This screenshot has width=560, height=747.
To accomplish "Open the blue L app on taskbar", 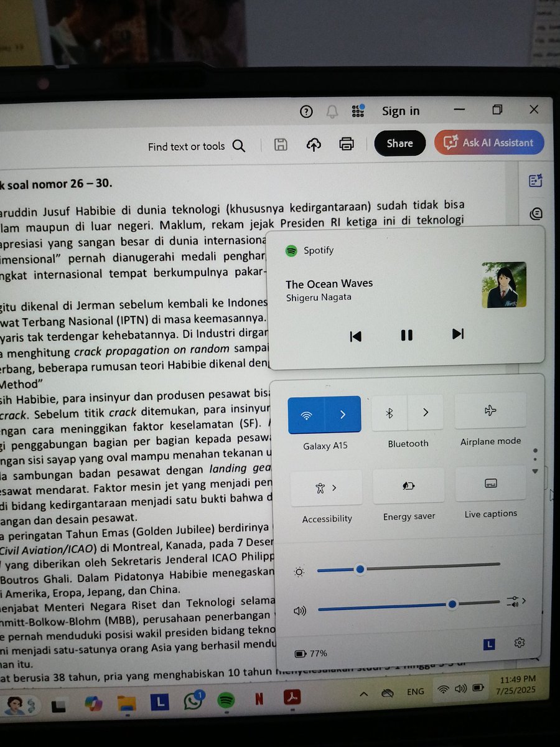I will point(160,702).
